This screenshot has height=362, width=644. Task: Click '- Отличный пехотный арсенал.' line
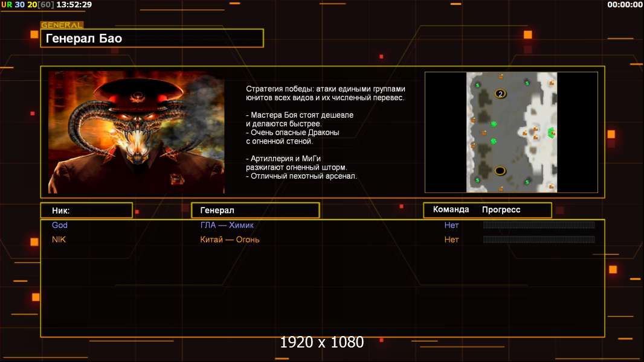point(301,176)
